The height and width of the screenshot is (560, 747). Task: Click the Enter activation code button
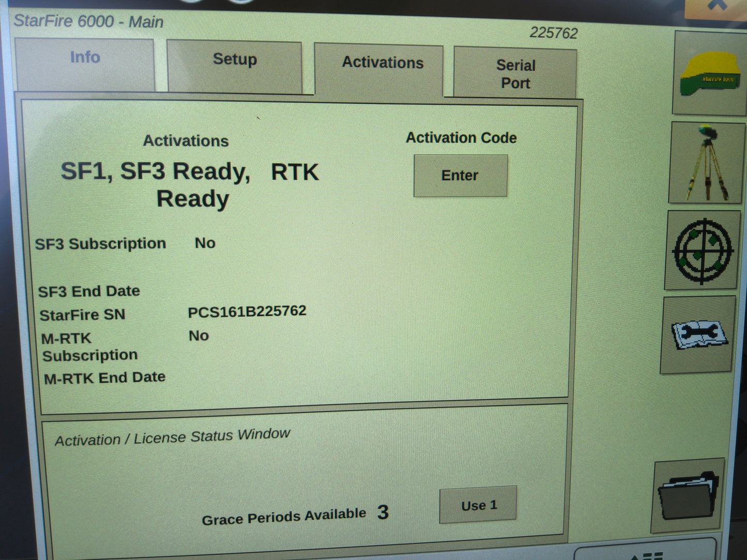click(x=460, y=176)
